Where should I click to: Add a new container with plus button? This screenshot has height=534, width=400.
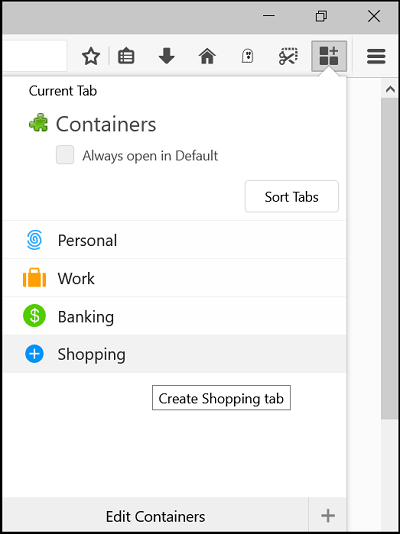[328, 516]
